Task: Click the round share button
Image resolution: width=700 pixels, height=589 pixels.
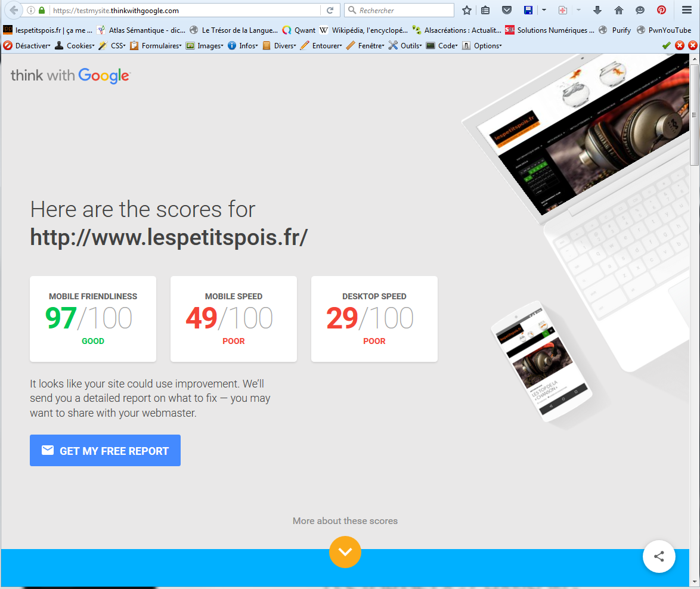Action: [659, 557]
